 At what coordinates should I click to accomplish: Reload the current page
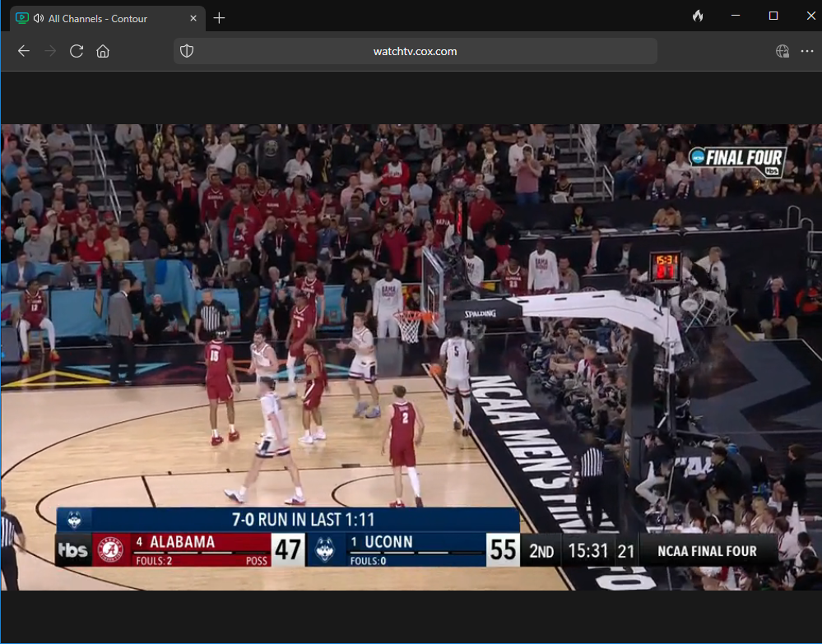[77, 51]
